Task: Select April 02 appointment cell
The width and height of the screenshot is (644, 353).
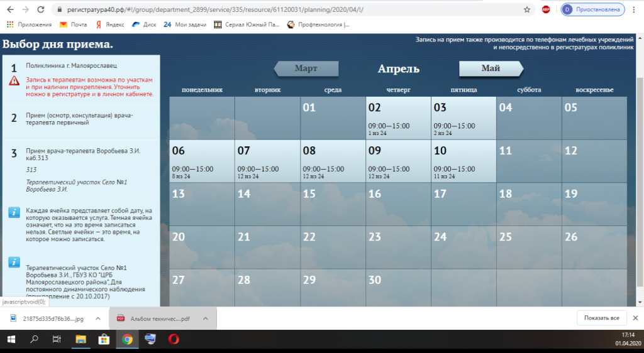Action: pyautogui.click(x=398, y=117)
